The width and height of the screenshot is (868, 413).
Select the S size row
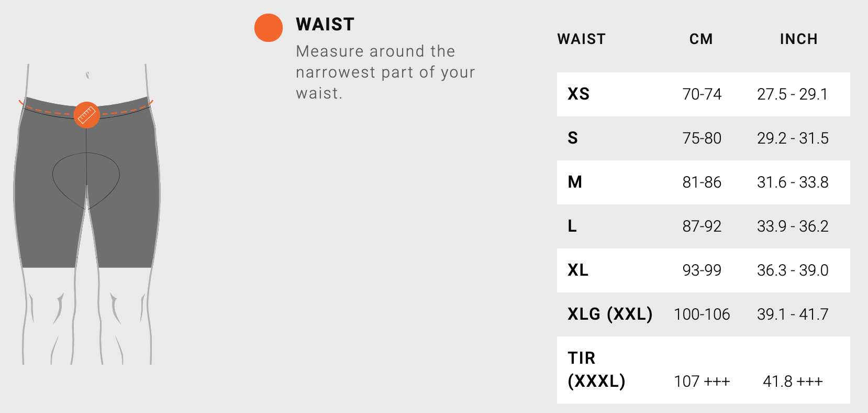tap(703, 138)
